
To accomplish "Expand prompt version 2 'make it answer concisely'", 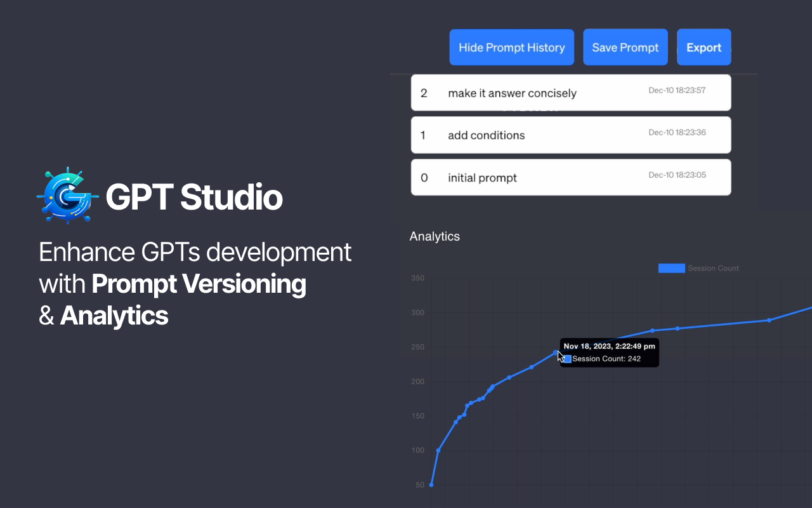I will pyautogui.click(x=571, y=92).
